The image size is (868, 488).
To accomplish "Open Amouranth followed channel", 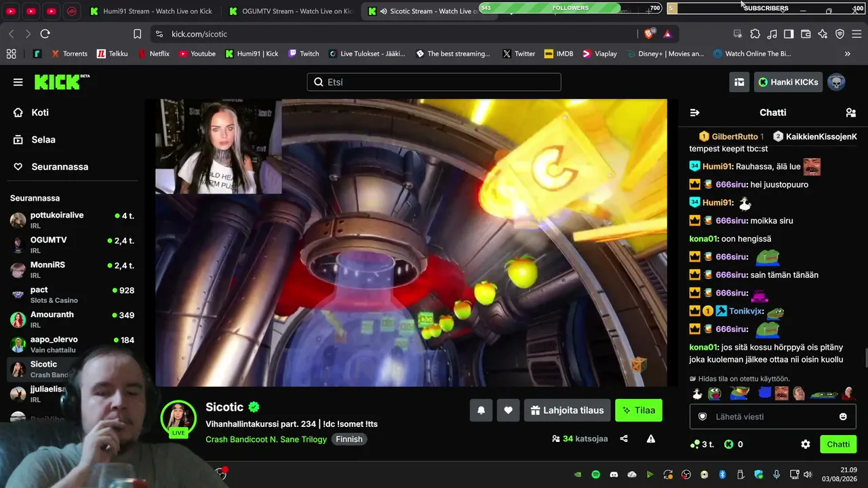I will (72, 319).
